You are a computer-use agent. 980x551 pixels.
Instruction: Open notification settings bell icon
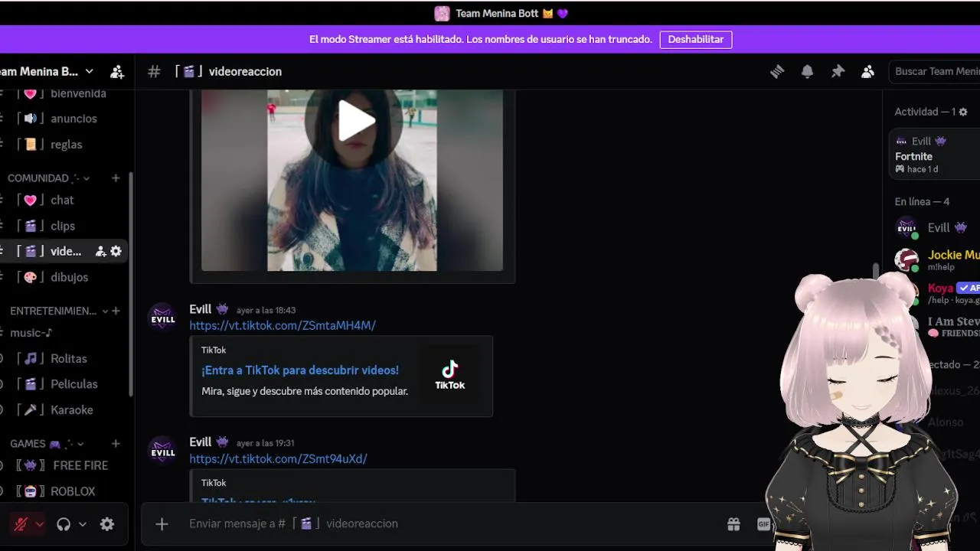807,71
